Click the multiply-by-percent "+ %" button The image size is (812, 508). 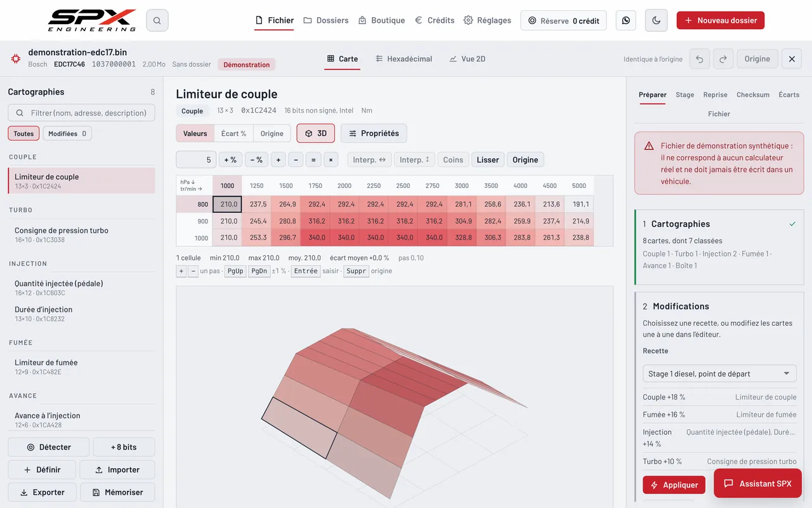[230, 160]
